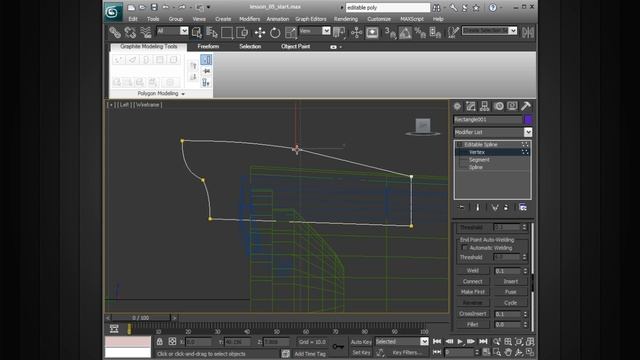Select Spline sub-object level in stack
This screenshot has height=360, width=640.
click(x=476, y=167)
